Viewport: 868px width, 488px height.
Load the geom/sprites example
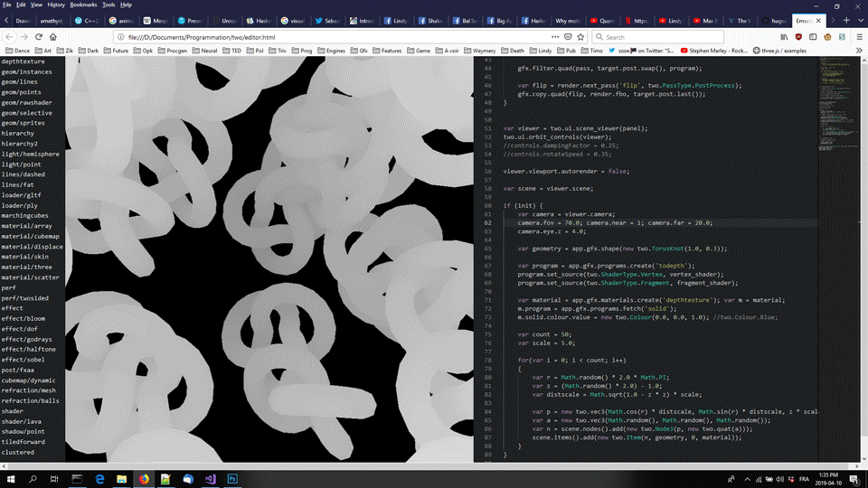point(24,124)
